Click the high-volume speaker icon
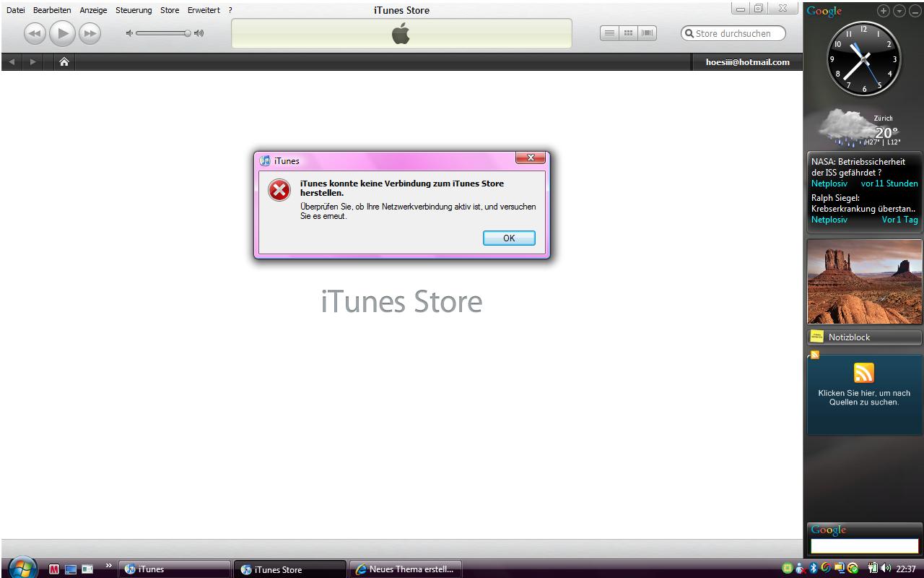Screen dimensions: 924x578 (199, 33)
